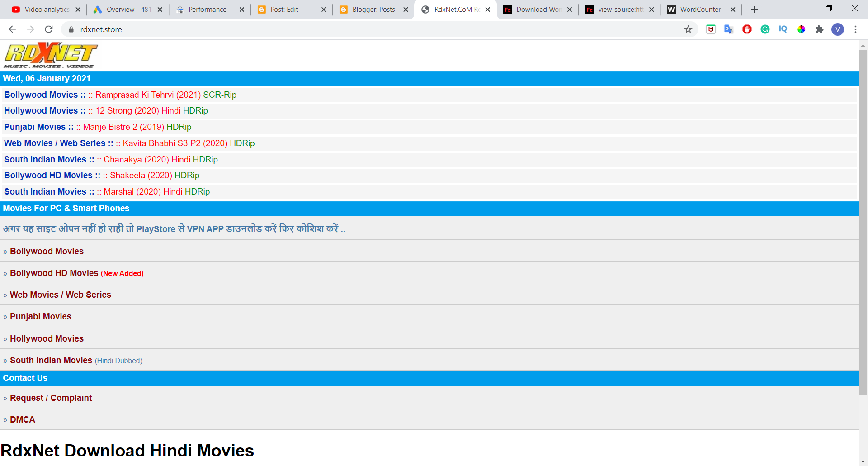This screenshot has width=868, height=466.
Task: Open Web Movies / Web Series category
Action: coord(60,295)
